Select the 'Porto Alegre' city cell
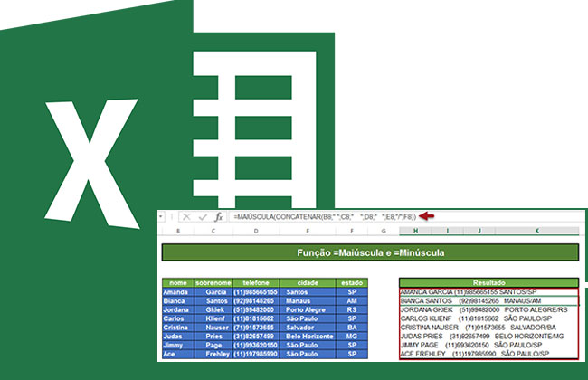 coord(308,309)
